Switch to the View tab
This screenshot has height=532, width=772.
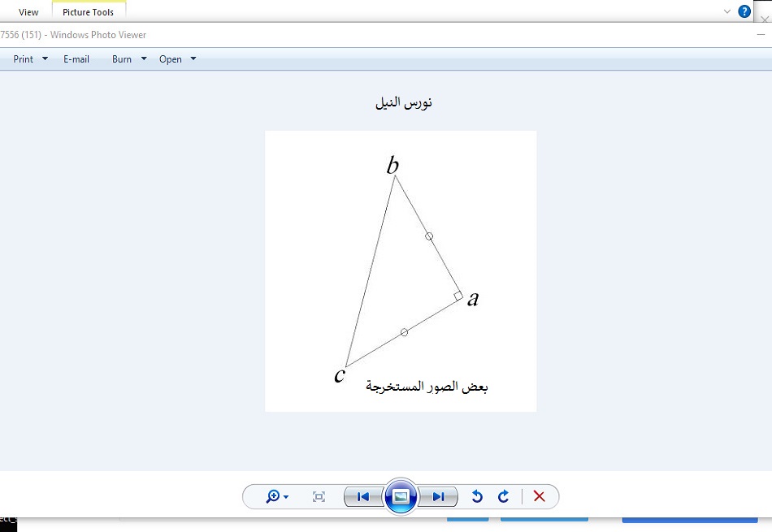(28, 12)
